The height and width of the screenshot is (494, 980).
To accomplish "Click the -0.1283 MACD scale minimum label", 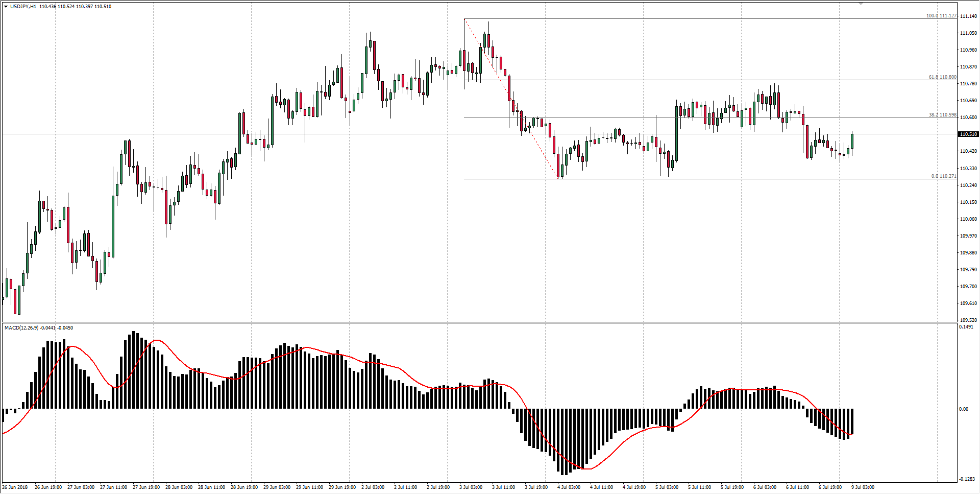I will 967,479.
